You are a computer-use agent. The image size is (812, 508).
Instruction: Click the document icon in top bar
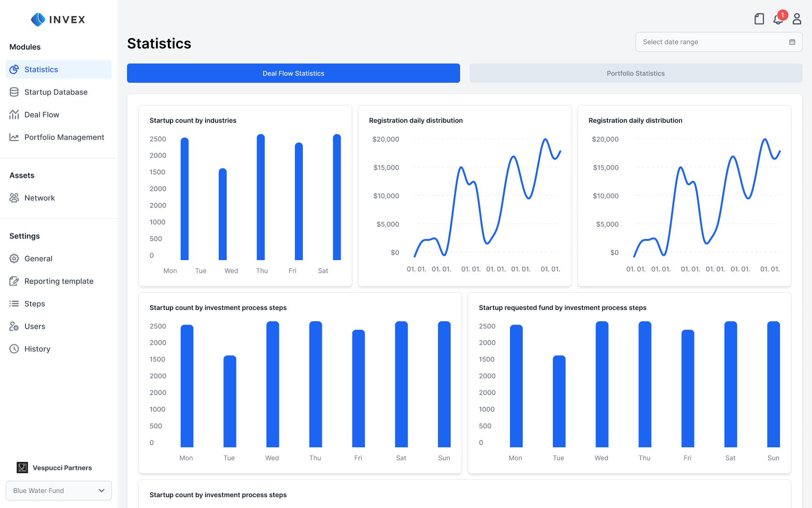click(759, 19)
